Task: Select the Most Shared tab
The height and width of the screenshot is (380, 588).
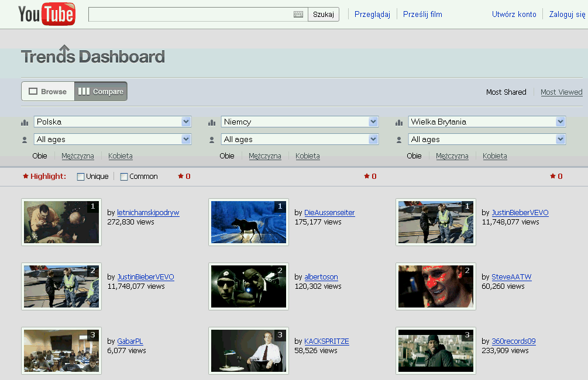Action: 506,92
